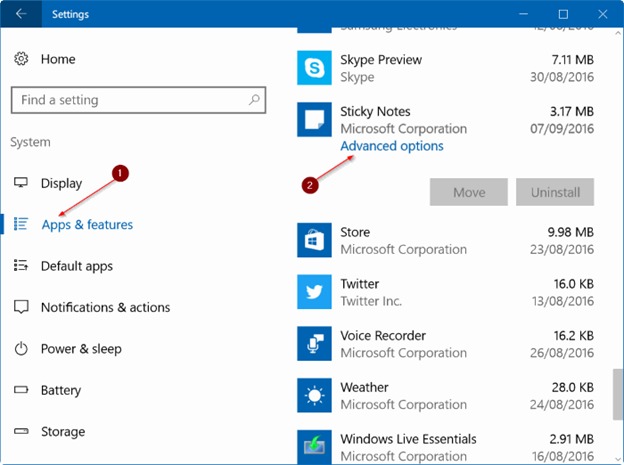This screenshot has width=624, height=465.
Task: Minimize the Settings window
Action: (x=524, y=14)
